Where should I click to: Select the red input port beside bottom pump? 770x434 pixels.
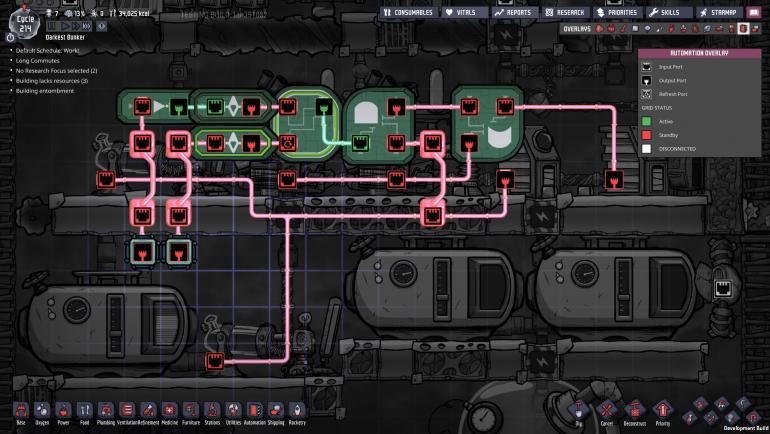click(215, 361)
